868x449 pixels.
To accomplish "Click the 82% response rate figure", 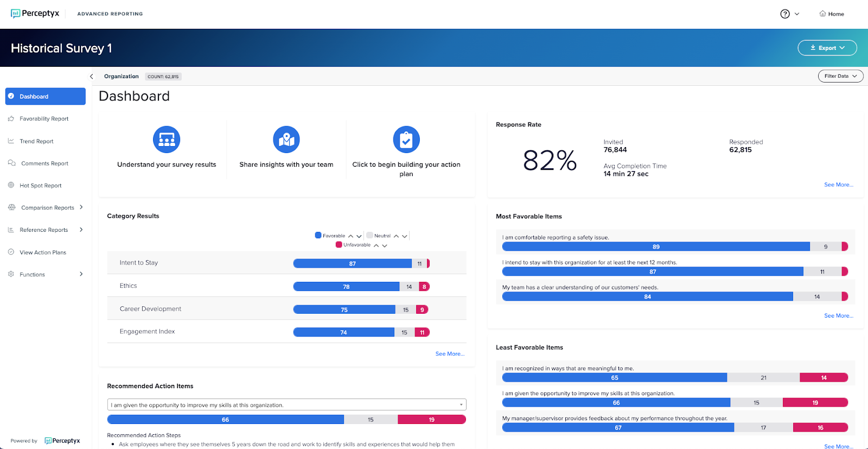I will (x=550, y=161).
